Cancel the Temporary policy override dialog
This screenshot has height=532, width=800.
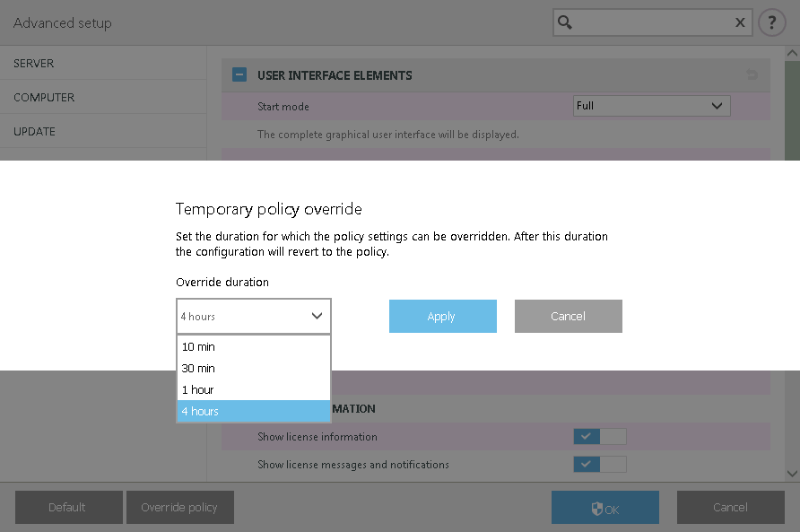pos(568,316)
